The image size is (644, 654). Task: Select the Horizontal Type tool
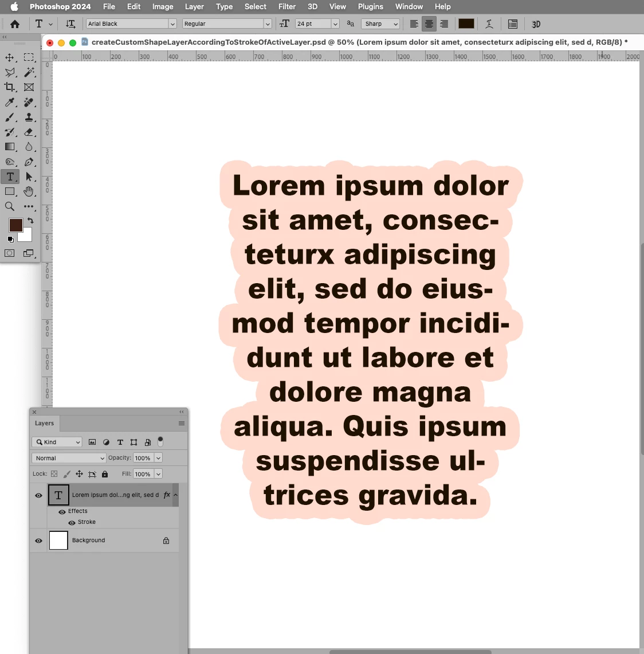click(10, 177)
